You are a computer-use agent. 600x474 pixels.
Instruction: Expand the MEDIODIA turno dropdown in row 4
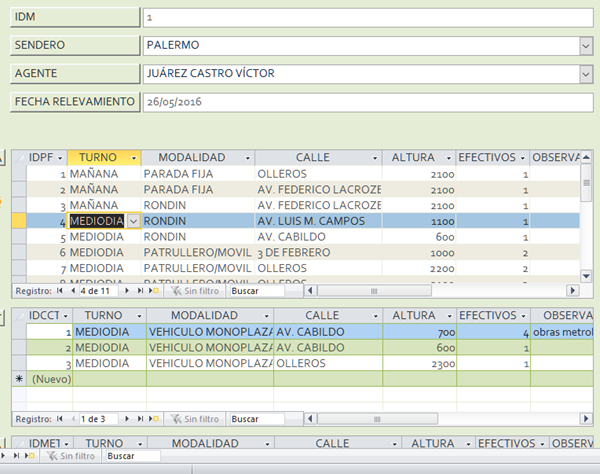click(x=133, y=221)
